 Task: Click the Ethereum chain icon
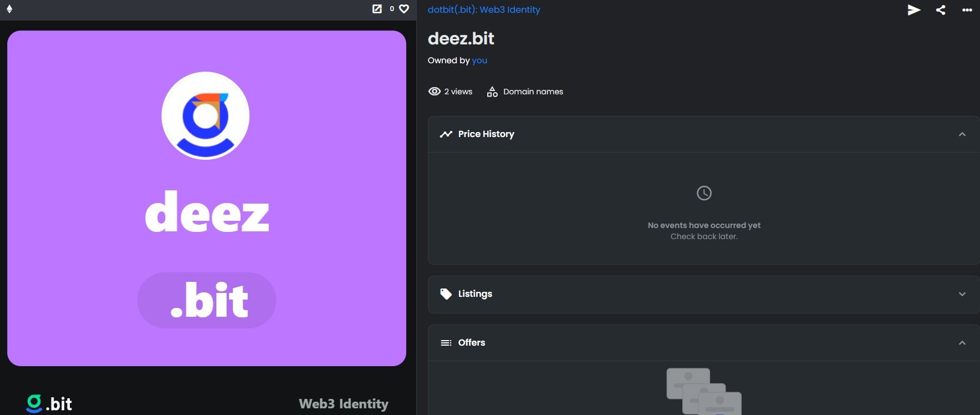[x=9, y=9]
